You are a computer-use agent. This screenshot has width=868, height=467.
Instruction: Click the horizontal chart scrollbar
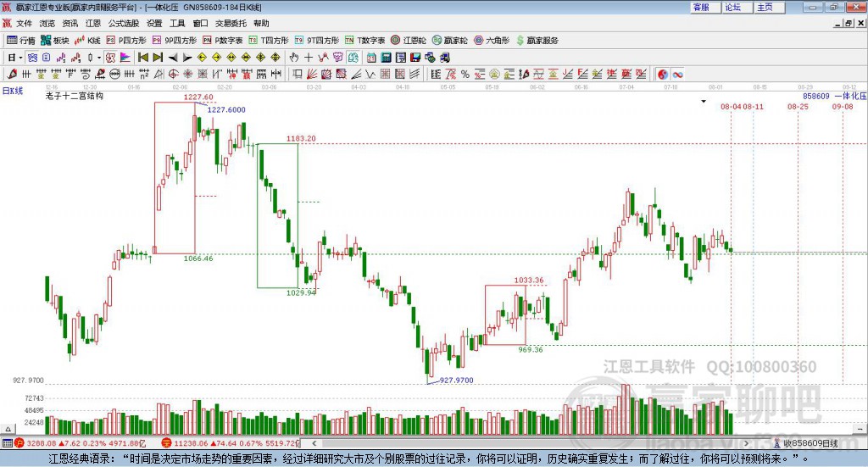tap(531, 443)
